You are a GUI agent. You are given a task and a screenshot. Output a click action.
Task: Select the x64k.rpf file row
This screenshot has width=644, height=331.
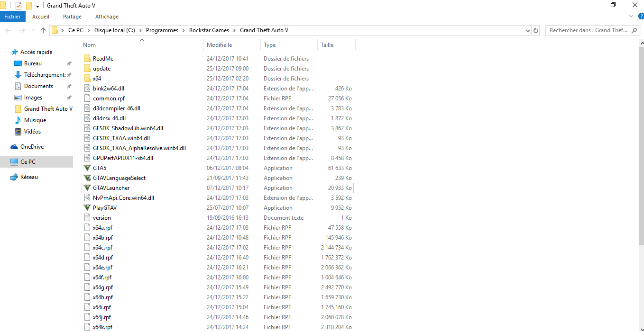pyautogui.click(x=218, y=327)
